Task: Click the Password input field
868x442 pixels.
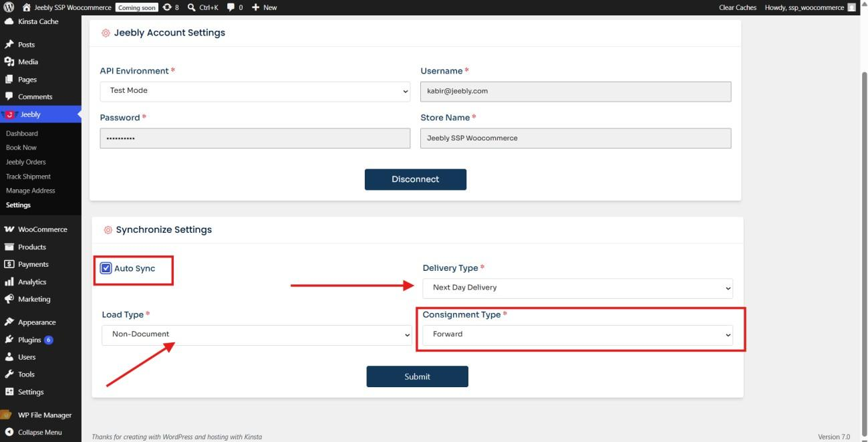Action: pyautogui.click(x=255, y=138)
